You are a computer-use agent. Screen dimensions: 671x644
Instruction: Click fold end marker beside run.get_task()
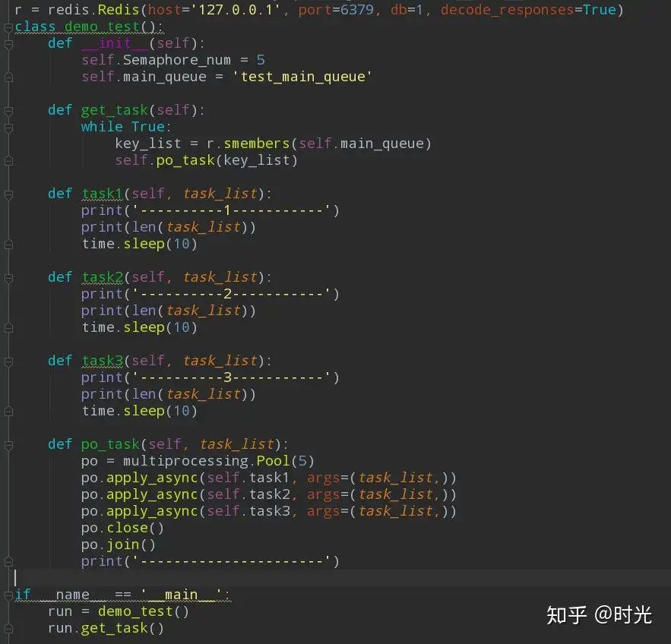pos(8,629)
